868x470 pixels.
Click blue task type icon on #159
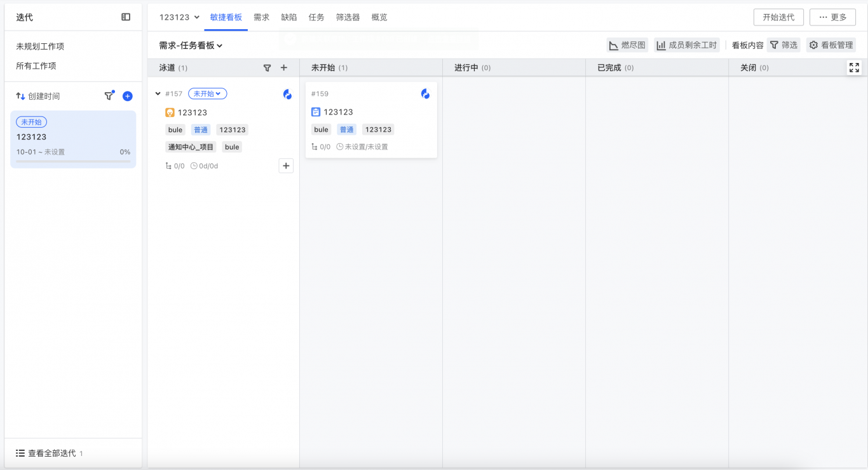point(316,112)
